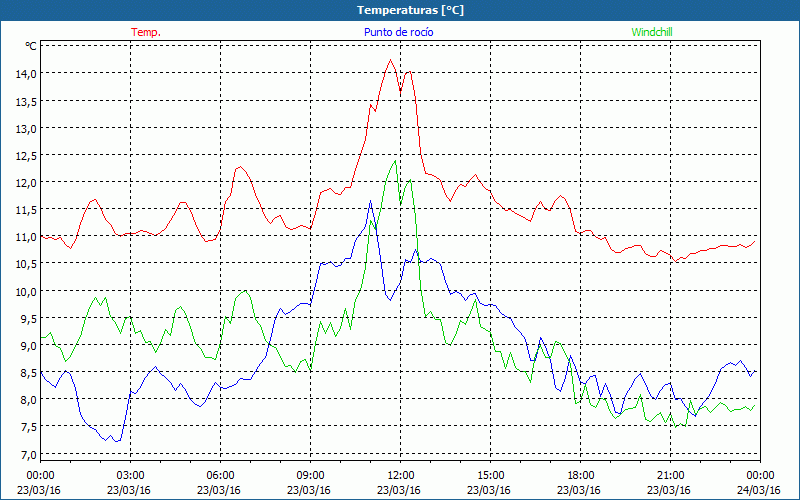Click the 06:00 time axis label

pyautogui.click(x=220, y=476)
